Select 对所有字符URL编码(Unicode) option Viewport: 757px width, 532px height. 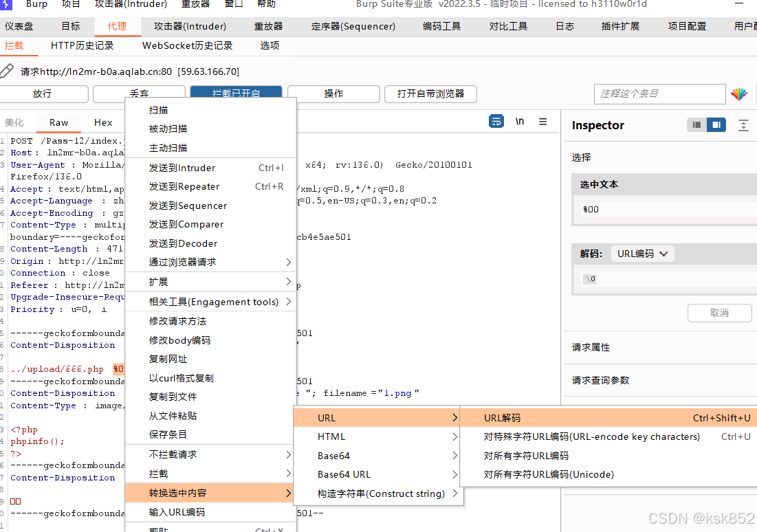click(608, 474)
